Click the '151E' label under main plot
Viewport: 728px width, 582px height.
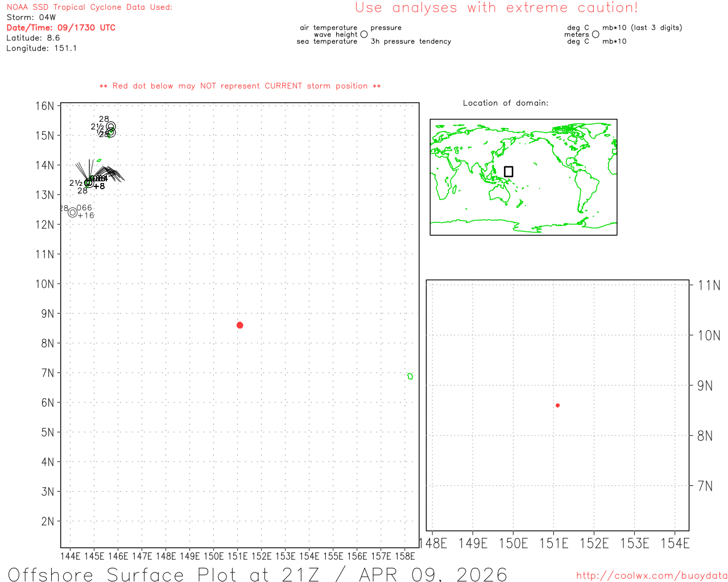(238, 556)
